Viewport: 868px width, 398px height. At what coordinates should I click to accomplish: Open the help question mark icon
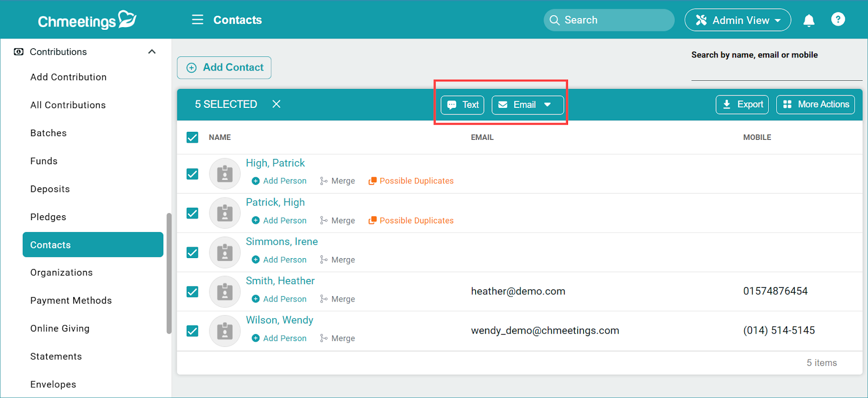click(x=838, y=20)
